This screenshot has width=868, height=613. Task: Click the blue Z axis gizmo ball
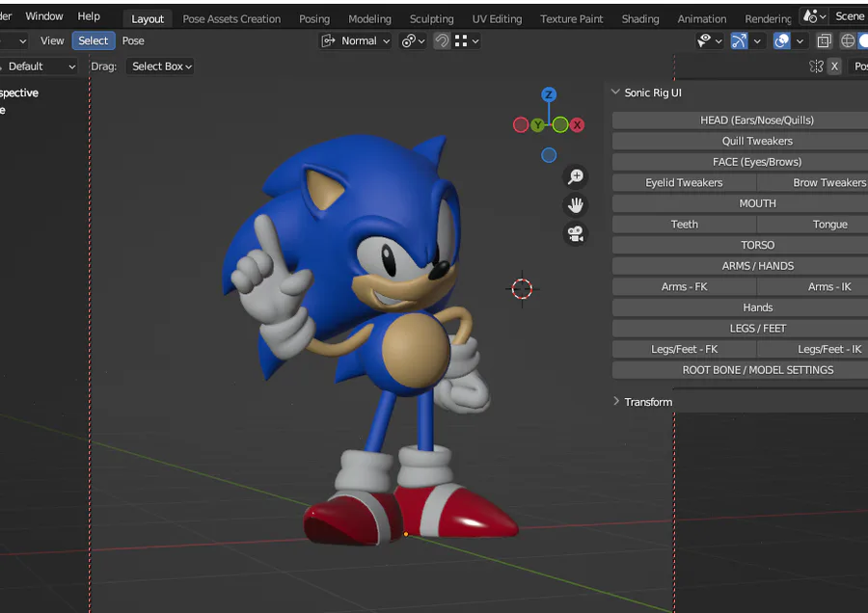point(549,94)
